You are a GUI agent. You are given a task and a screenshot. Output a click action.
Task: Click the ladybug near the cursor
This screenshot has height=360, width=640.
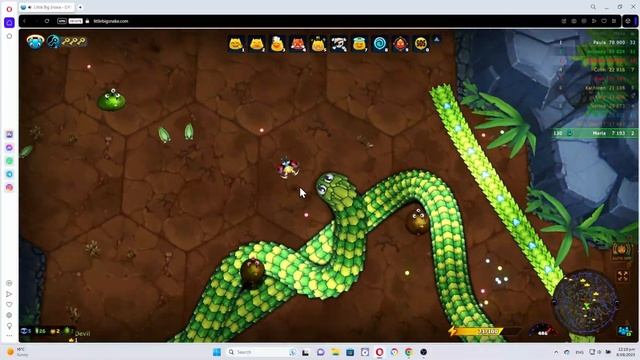(288, 168)
